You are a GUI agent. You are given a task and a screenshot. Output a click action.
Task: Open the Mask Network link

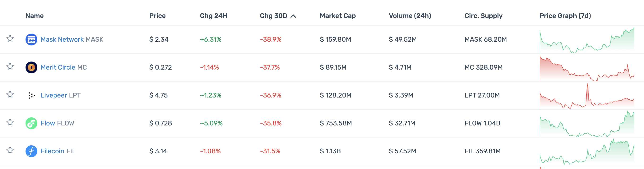[62, 40]
